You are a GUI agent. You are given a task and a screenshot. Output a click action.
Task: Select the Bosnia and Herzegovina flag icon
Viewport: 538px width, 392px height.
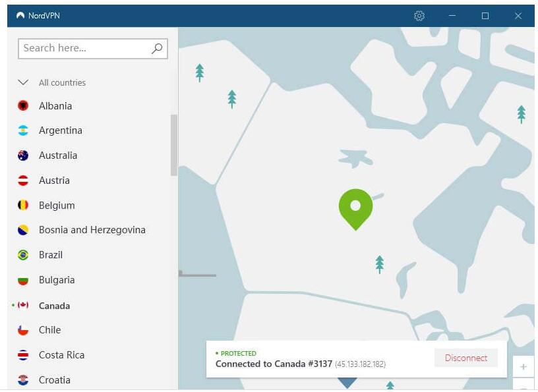[x=23, y=230]
